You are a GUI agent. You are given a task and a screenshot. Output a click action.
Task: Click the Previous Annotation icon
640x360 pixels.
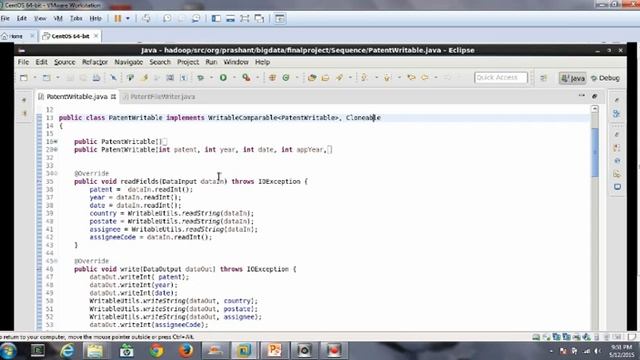click(x=387, y=78)
